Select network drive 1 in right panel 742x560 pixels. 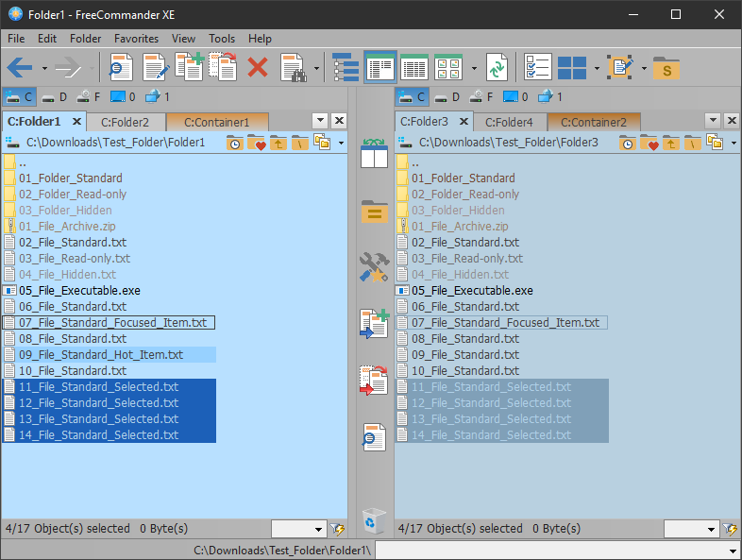point(549,97)
